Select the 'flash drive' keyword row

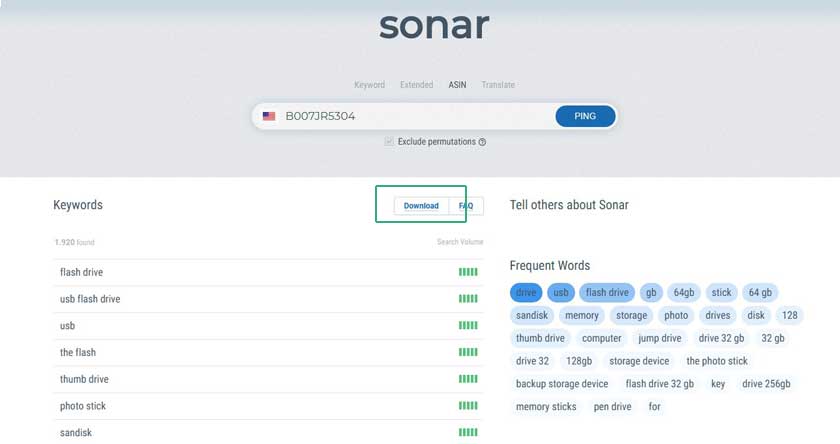point(268,272)
